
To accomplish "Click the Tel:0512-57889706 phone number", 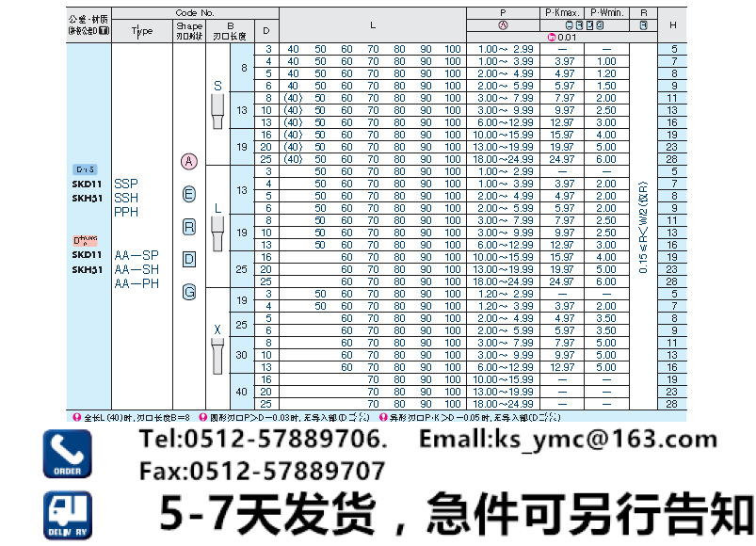I will pyautogui.click(x=264, y=439).
